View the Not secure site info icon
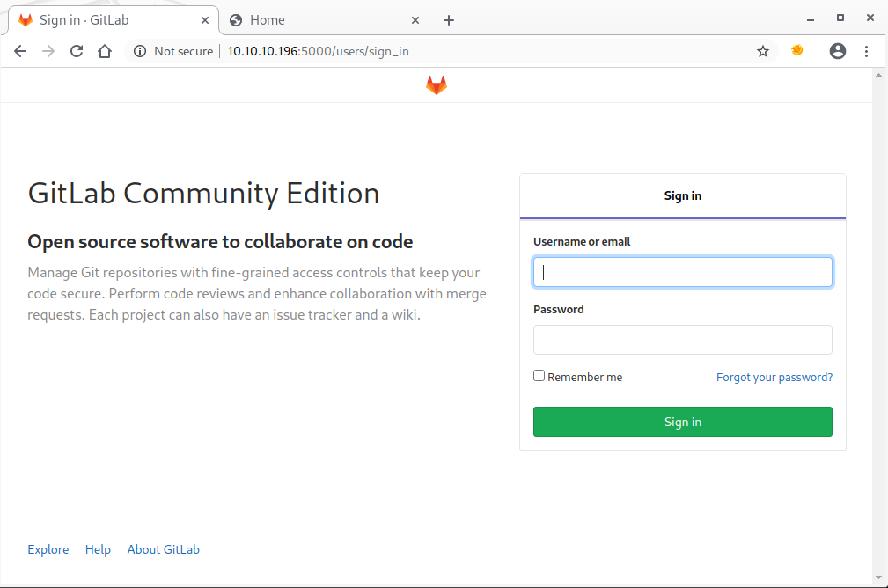Viewport: 888px width, 588px height. [x=140, y=51]
